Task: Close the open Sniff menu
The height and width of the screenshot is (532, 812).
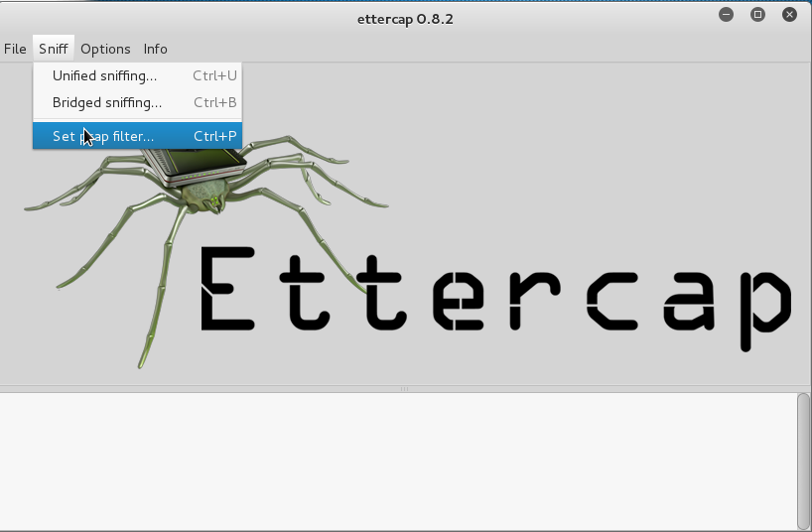Action: 54,49
